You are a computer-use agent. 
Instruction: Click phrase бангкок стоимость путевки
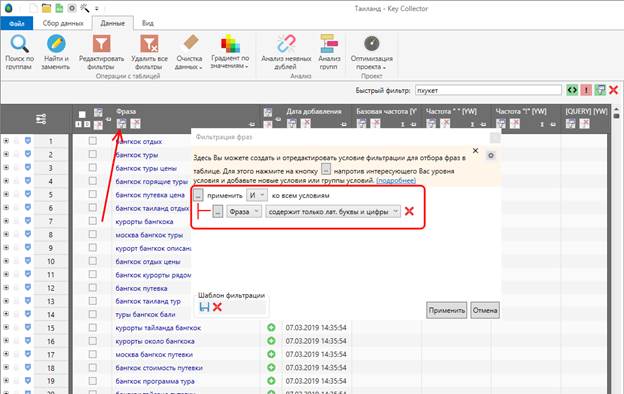(x=159, y=368)
